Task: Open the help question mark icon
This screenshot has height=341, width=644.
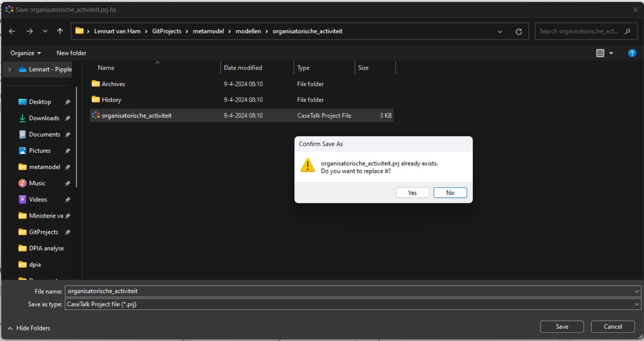Action: click(632, 53)
